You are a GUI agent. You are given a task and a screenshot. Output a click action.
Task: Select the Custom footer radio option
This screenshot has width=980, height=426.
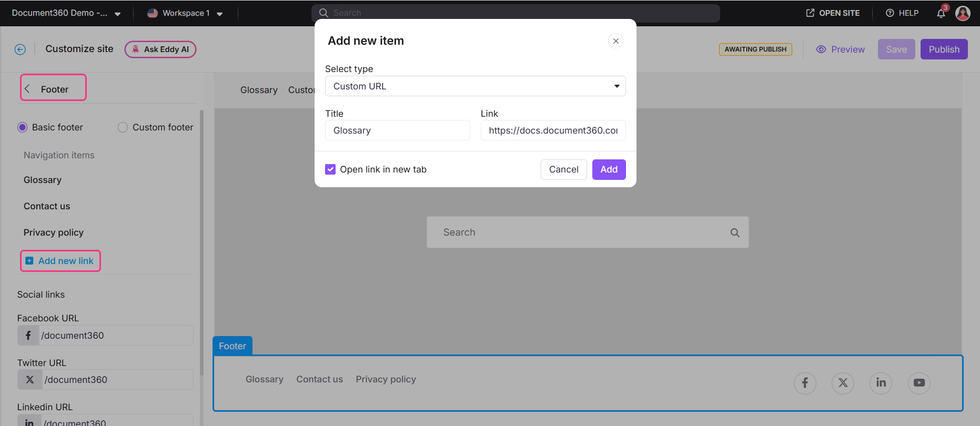pyautogui.click(x=123, y=127)
